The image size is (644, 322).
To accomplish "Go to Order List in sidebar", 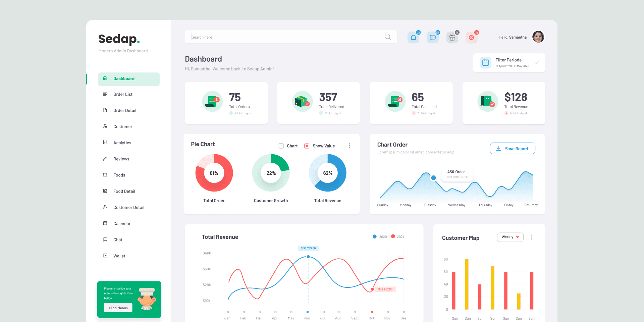I will click(123, 94).
